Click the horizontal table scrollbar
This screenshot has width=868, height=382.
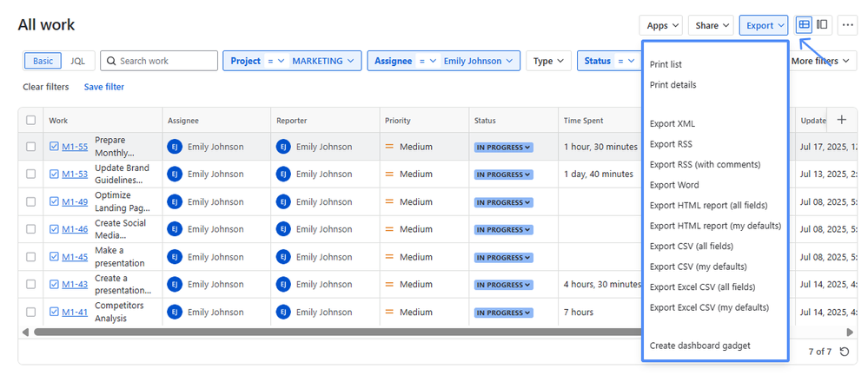coord(332,333)
